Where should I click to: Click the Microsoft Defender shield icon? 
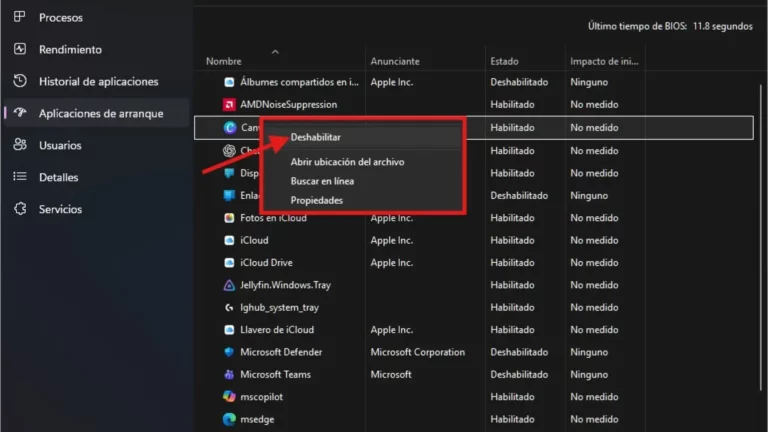tap(229, 352)
